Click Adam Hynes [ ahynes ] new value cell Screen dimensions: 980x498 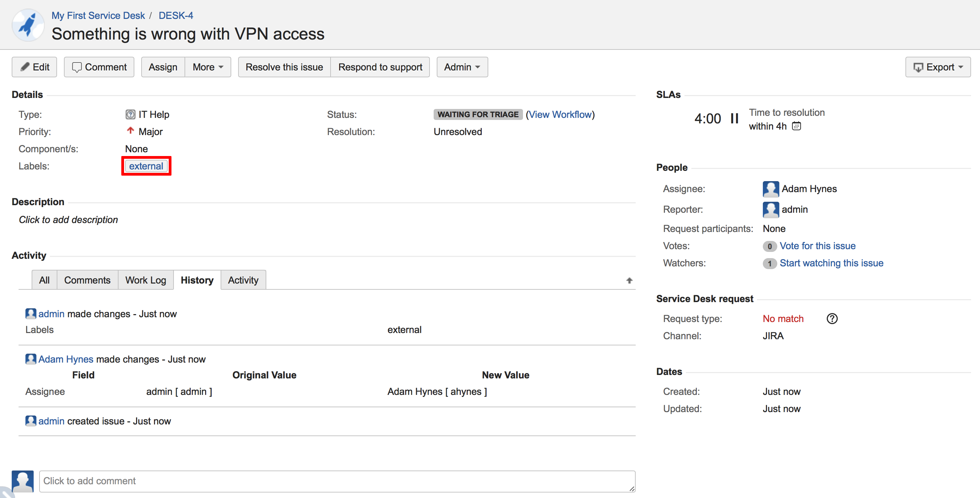tap(437, 391)
